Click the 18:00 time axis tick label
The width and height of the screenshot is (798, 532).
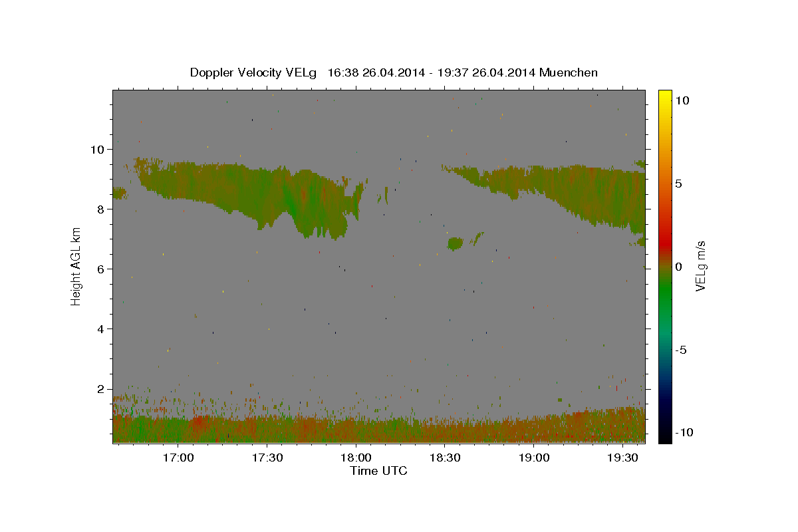(x=356, y=458)
